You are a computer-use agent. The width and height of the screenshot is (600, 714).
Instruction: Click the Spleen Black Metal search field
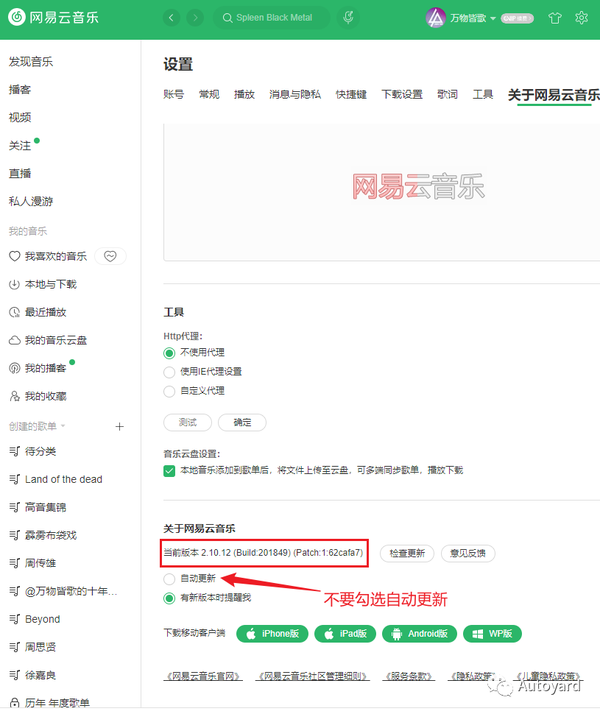click(271, 18)
